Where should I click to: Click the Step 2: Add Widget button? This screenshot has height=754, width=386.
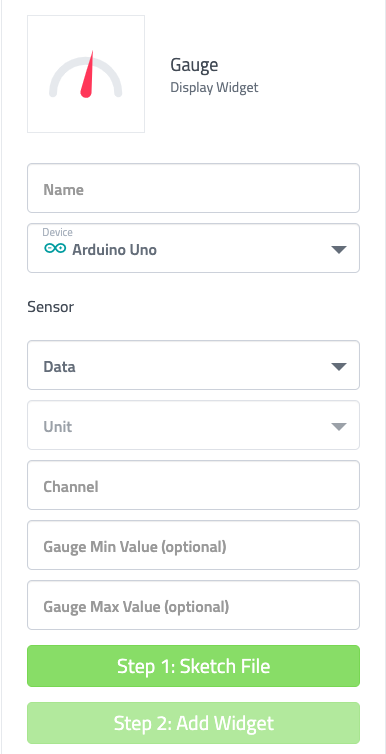pos(193,723)
